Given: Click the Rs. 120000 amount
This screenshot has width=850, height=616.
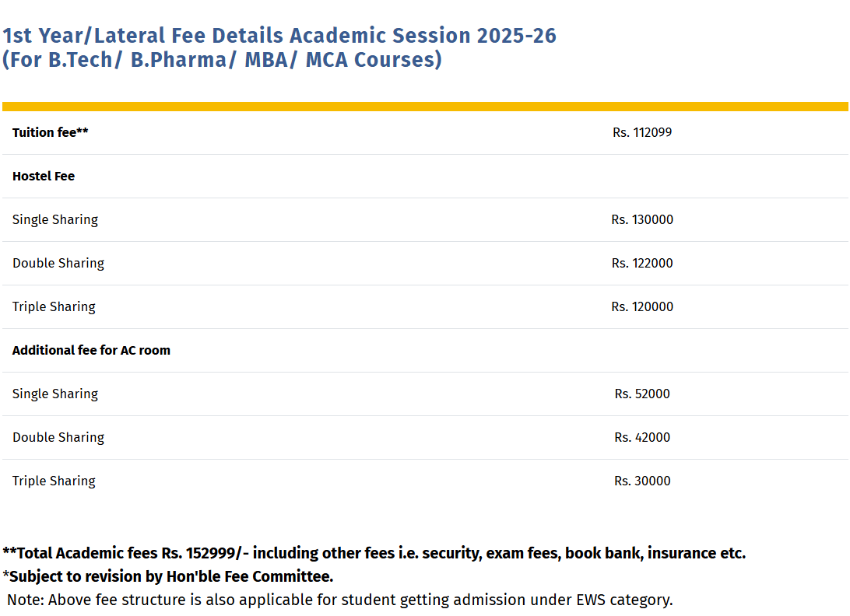Looking at the screenshot, I should pos(642,306).
